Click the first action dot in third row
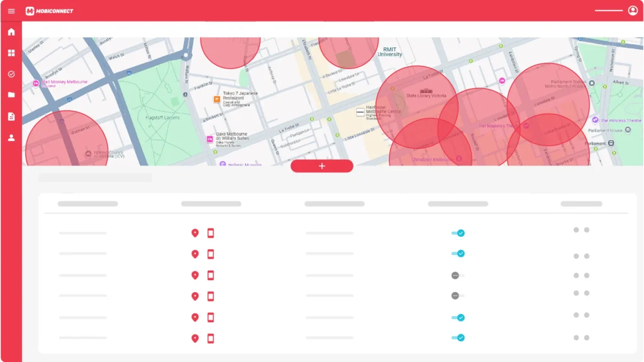 coord(576,276)
